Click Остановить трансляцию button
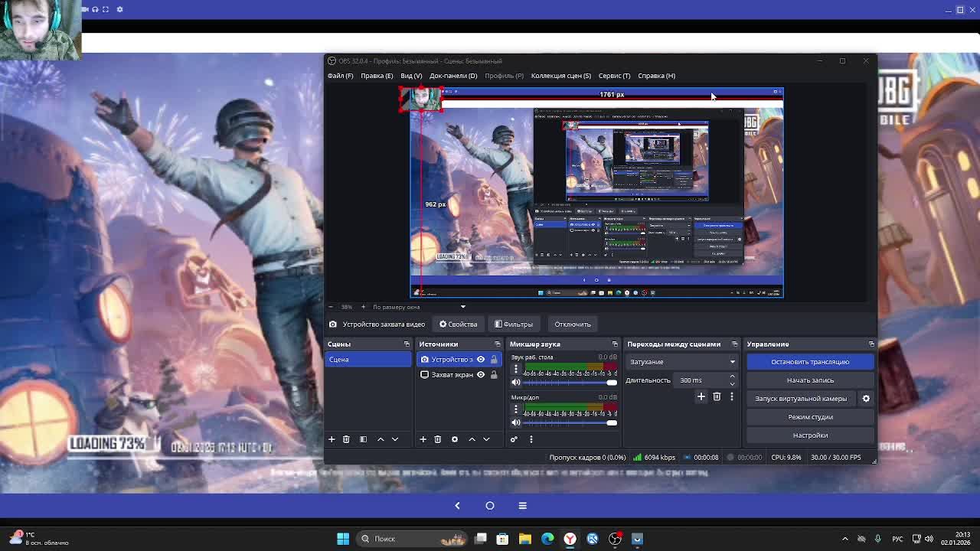 coord(810,362)
